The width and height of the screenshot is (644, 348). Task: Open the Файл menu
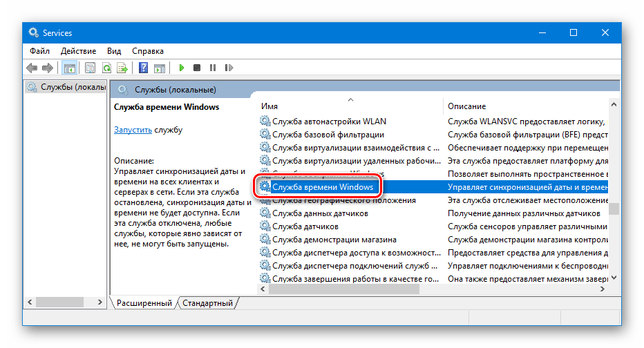[x=39, y=51]
